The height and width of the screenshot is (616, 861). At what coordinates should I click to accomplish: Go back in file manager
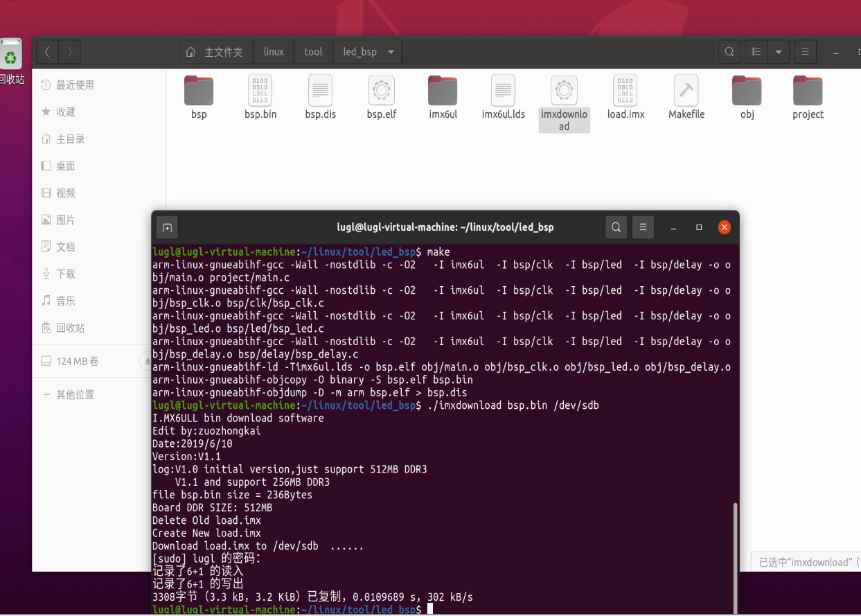[47, 52]
